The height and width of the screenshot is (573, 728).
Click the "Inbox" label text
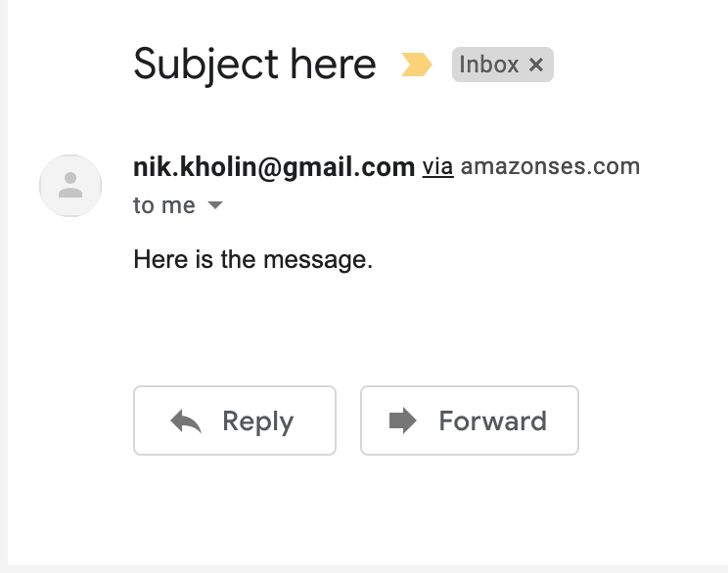[x=489, y=66]
